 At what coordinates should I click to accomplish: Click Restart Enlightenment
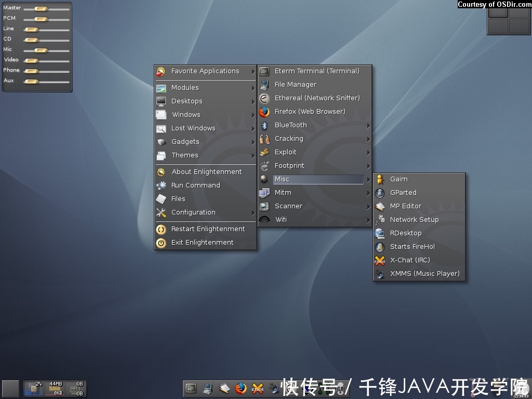[x=206, y=229]
